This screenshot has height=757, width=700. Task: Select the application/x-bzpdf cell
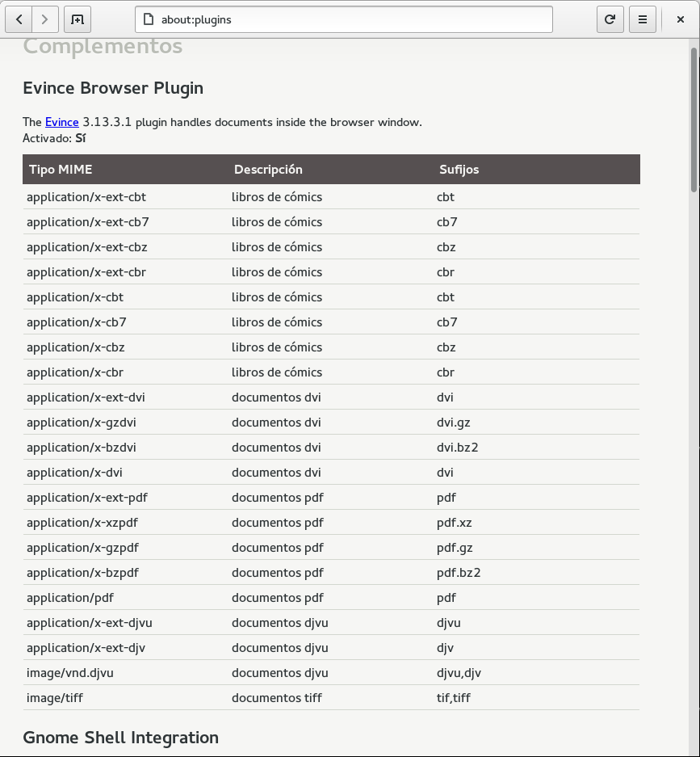pyautogui.click(x=82, y=574)
